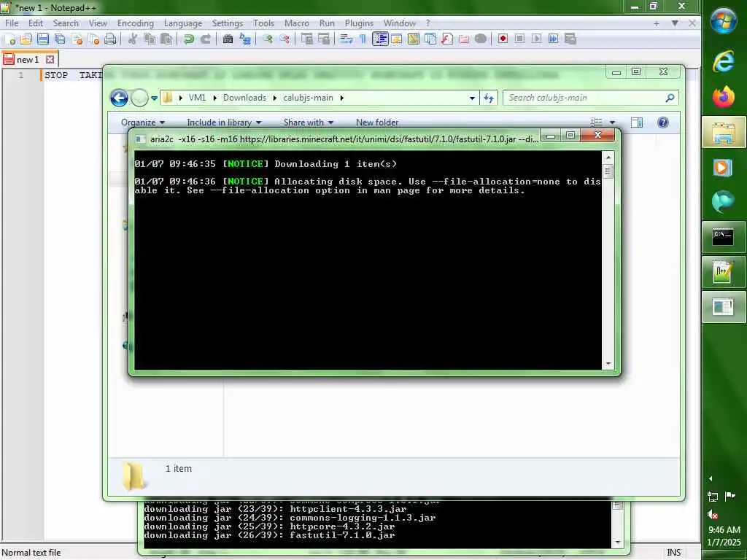Toggle synchronized horizontal scrolling
This screenshot has height=560, width=747.
[324, 39]
